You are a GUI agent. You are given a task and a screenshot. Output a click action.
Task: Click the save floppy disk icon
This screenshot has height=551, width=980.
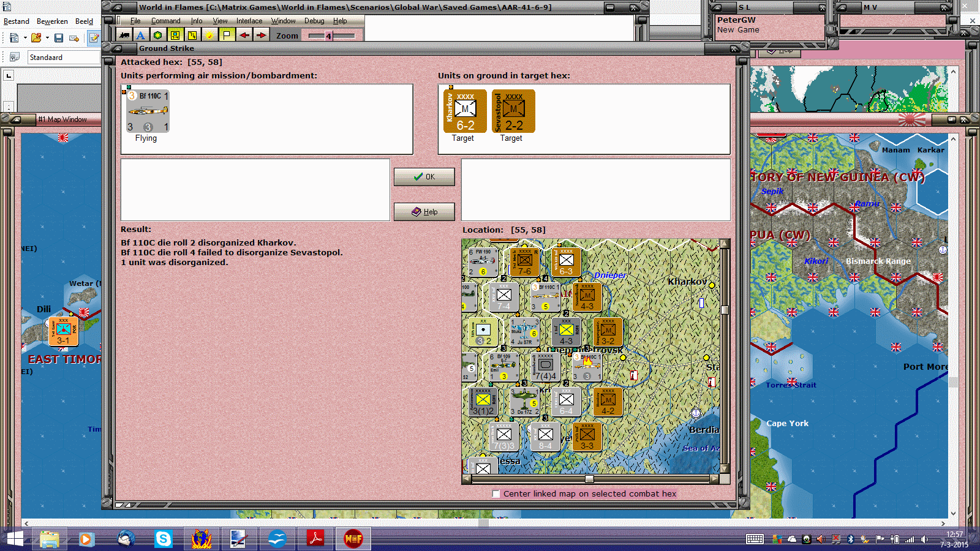(59, 38)
